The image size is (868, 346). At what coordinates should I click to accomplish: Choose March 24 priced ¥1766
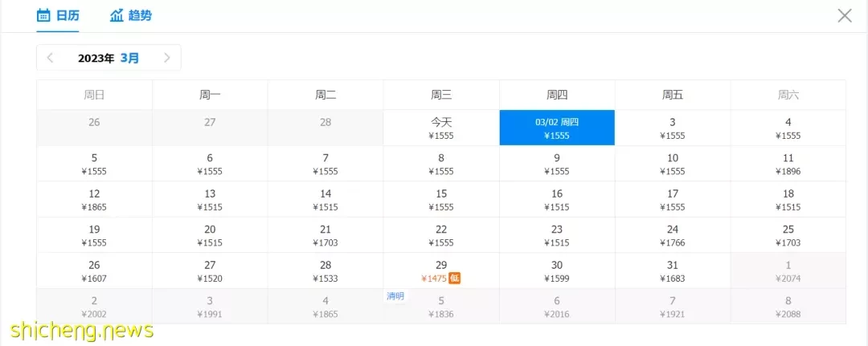click(x=673, y=235)
